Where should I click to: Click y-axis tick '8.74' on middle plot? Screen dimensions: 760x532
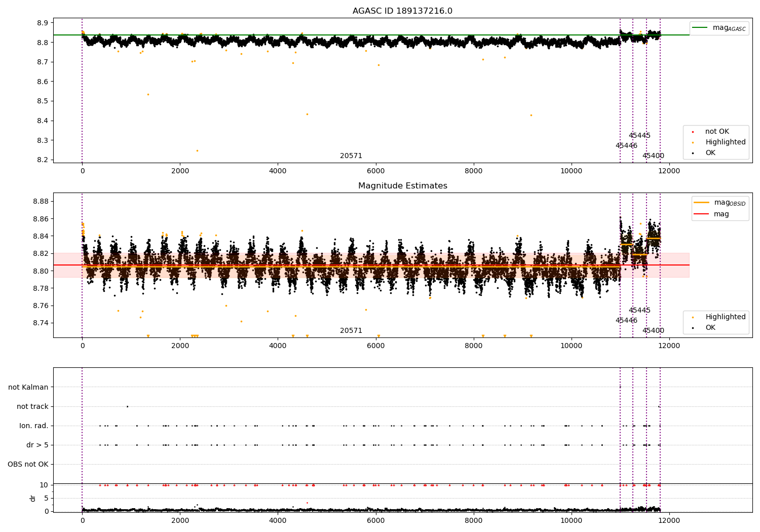(41, 323)
